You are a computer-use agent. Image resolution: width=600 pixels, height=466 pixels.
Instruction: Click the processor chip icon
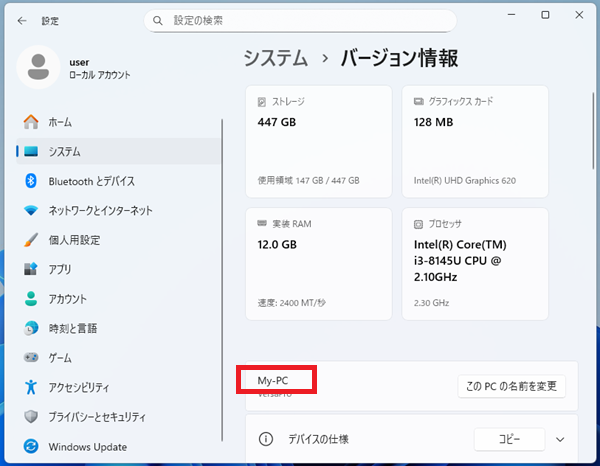click(418, 224)
